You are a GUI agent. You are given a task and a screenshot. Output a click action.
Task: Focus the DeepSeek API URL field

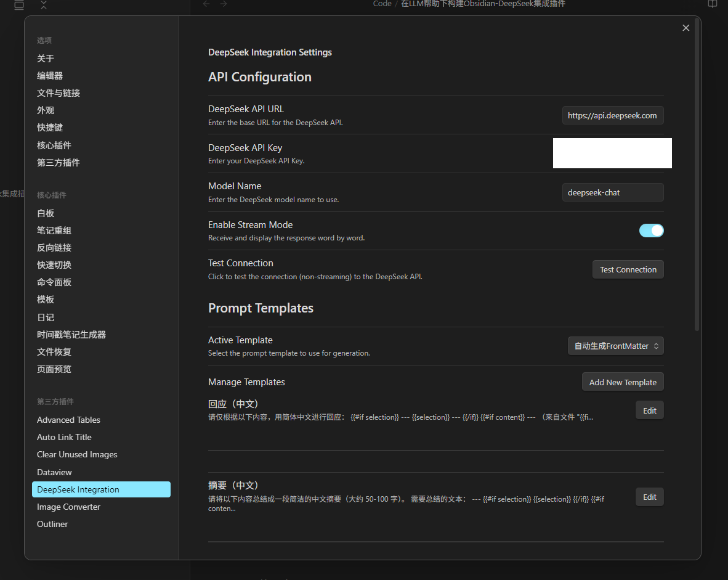tap(612, 115)
